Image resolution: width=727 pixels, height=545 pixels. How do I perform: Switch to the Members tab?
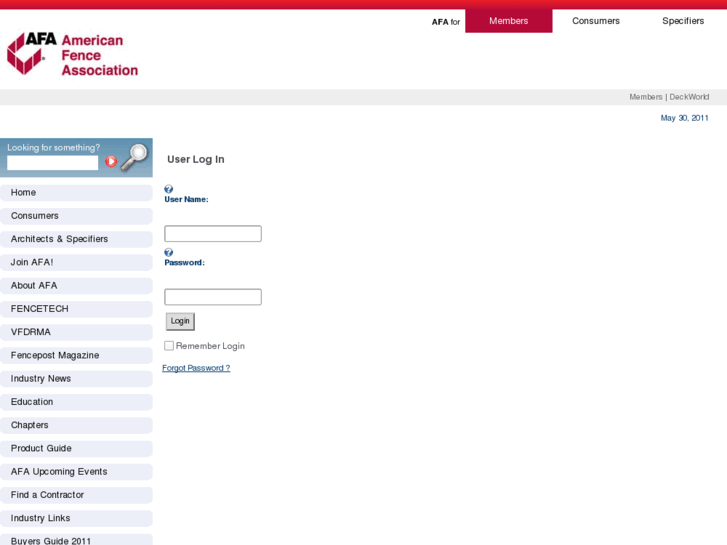click(509, 21)
